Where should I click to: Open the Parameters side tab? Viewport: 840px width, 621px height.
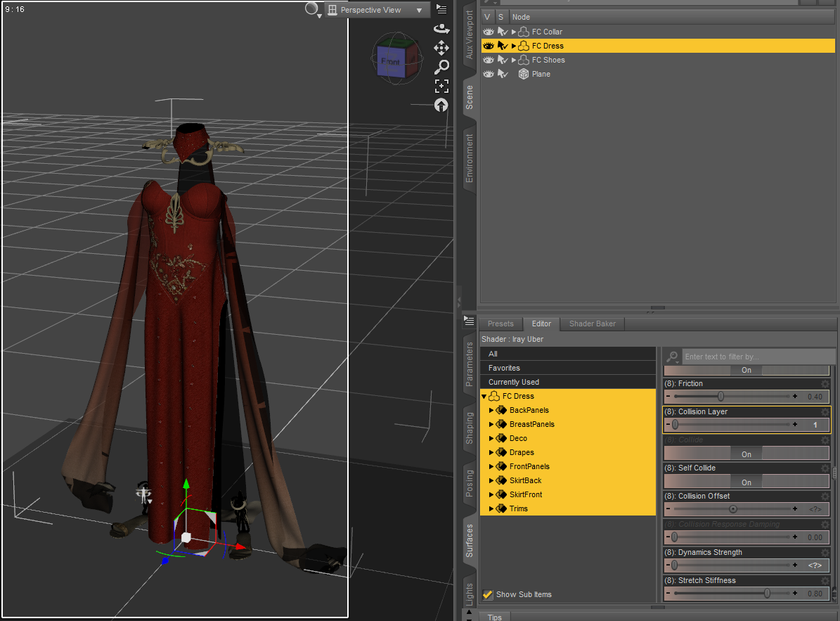point(470,364)
